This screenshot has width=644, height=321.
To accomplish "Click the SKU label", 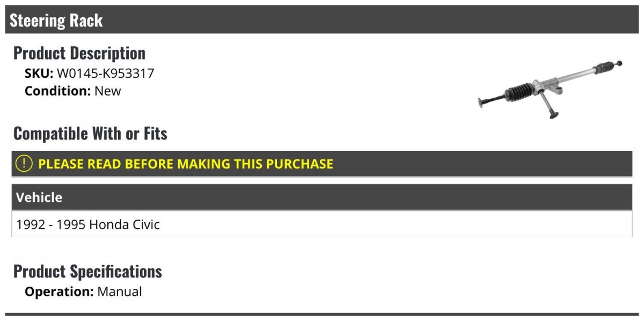I will [x=39, y=74].
